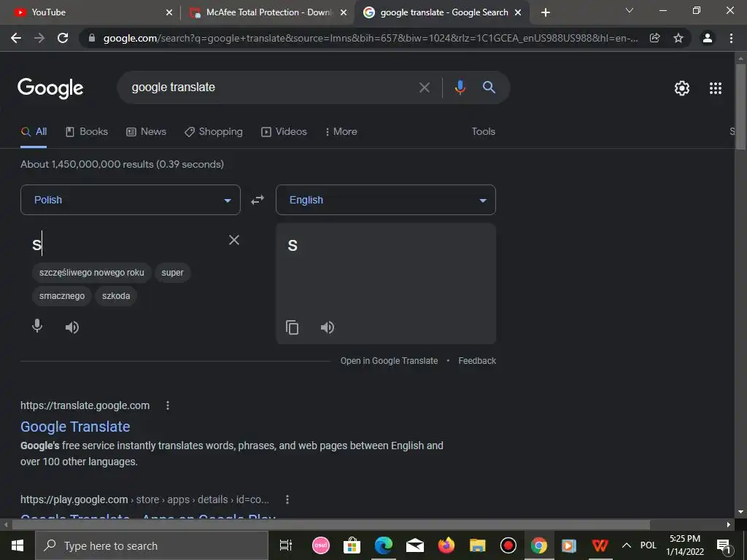Screen dimensions: 747x560
Task: Open taskbar clock showing 5:25 PM
Action: click(x=684, y=545)
